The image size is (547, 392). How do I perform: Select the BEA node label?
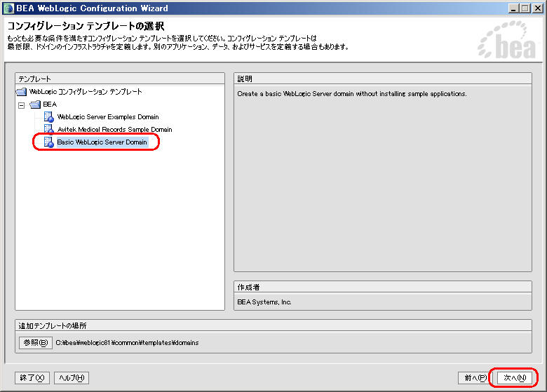pyautogui.click(x=50, y=104)
